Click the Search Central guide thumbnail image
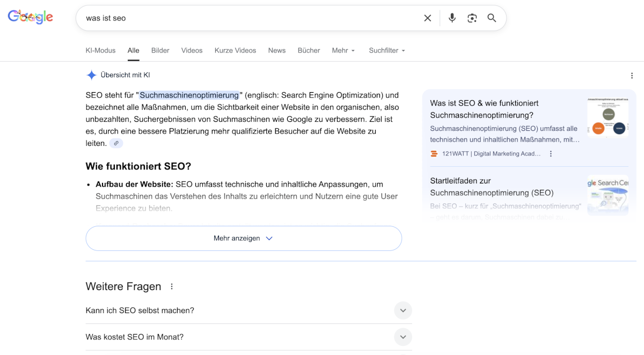The image size is (644, 355). pos(608,195)
